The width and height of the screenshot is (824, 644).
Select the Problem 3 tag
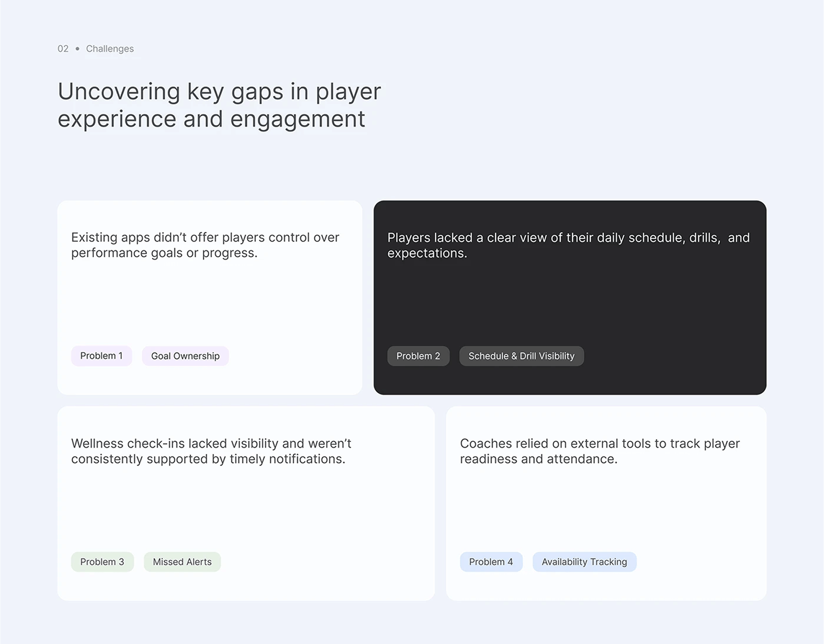(x=102, y=562)
